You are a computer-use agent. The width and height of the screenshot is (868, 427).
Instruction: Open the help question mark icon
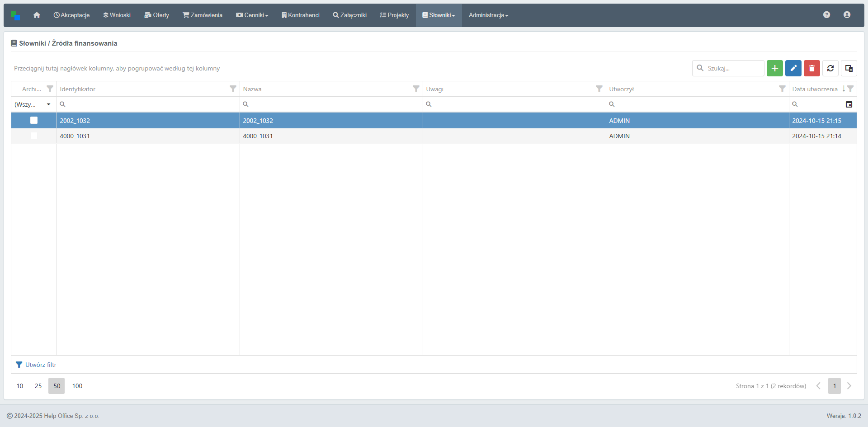pyautogui.click(x=826, y=15)
